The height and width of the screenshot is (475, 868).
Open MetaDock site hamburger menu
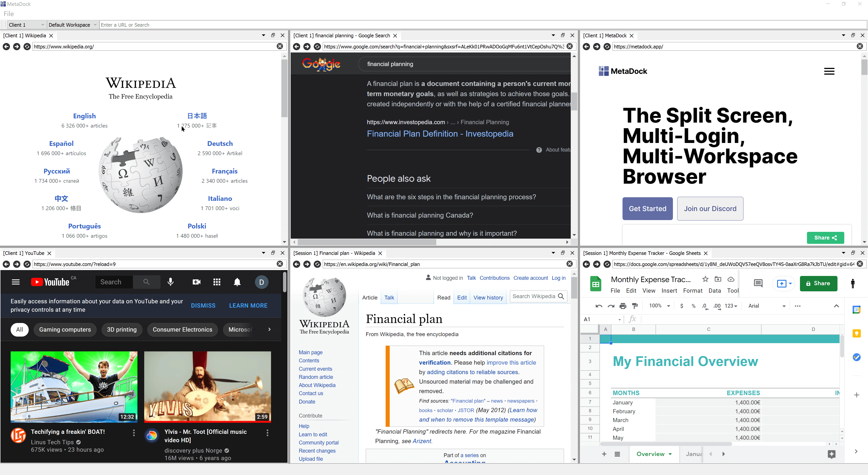click(829, 71)
